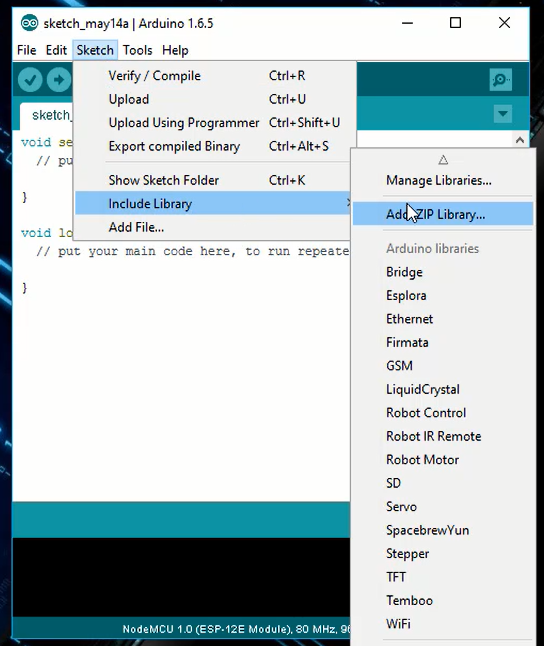Include the SpacebrewYun library
544x646 pixels.
443,530
